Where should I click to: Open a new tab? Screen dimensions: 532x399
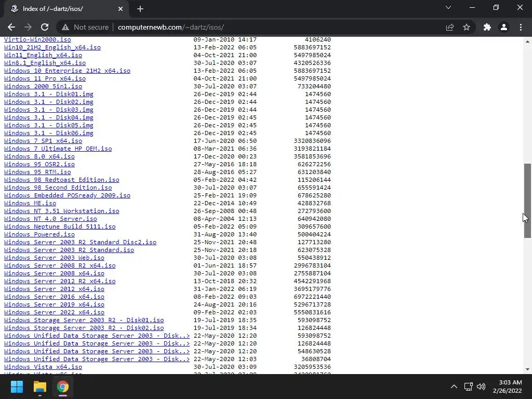pyautogui.click(x=140, y=9)
